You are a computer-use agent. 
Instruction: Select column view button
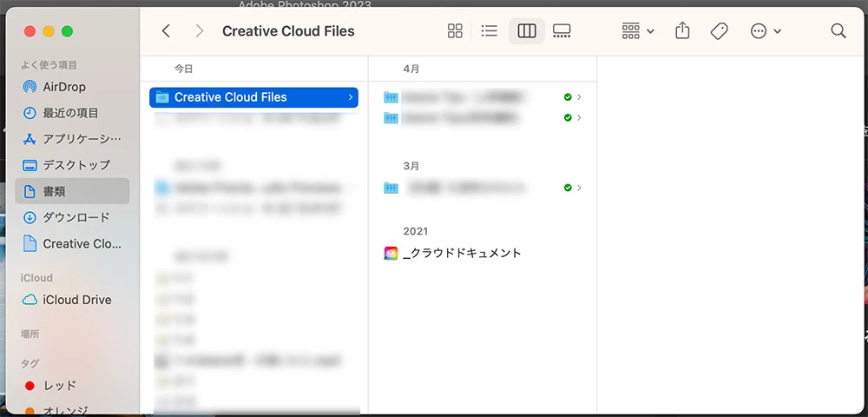[x=527, y=31]
